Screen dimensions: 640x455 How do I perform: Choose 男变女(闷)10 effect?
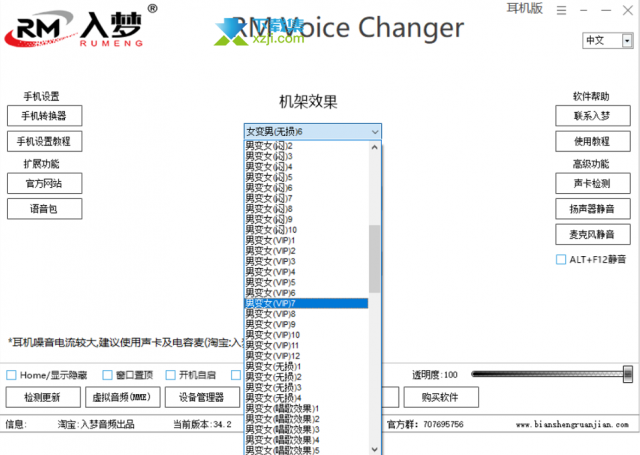(x=306, y=230)
